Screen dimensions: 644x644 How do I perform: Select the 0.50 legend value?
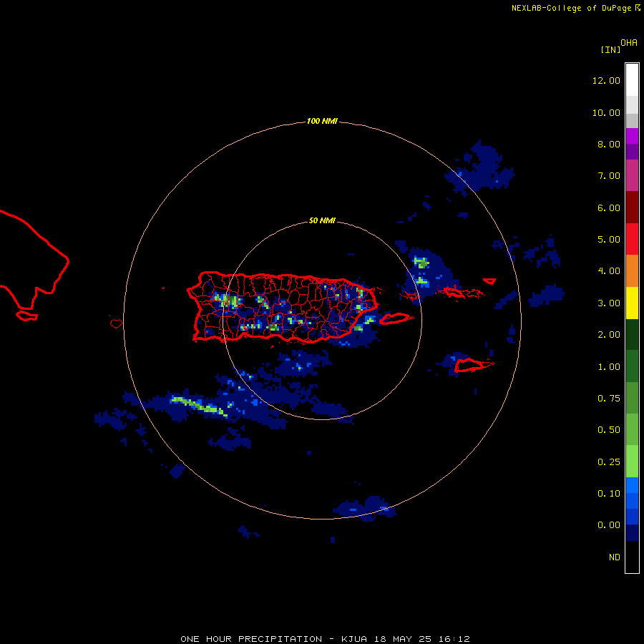609,430
